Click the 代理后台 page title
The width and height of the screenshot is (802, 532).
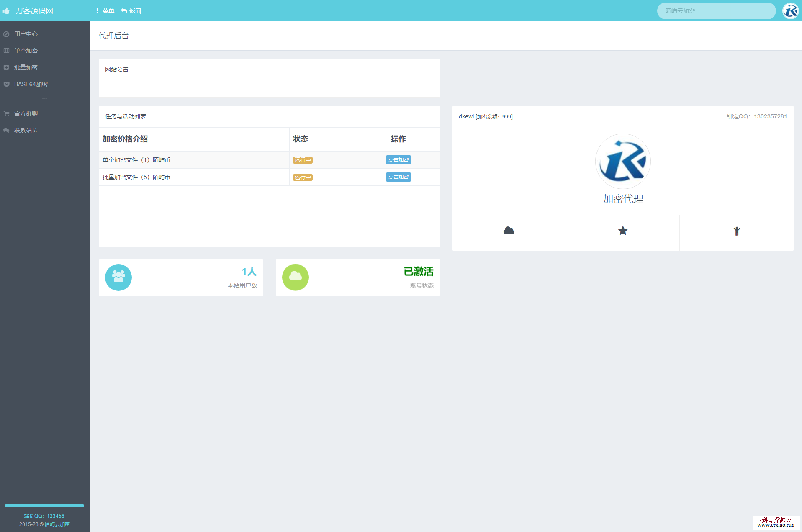(x=114, y=36)
